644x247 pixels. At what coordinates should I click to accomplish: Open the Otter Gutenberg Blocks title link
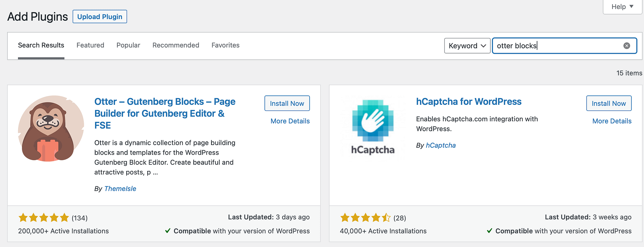click(165, 114)
